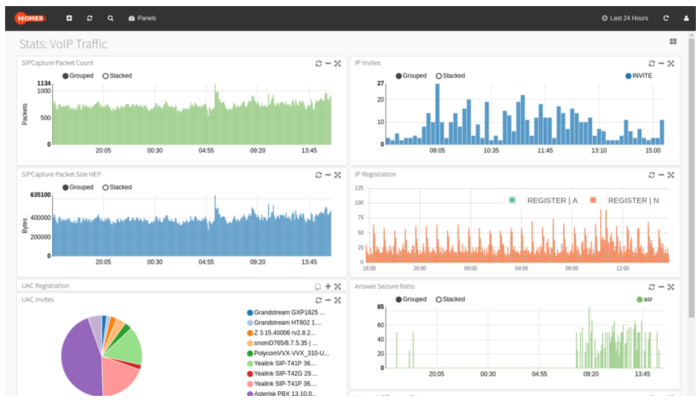Open dashboard grid layout icon
Image resolution: width=700 pixels, height=402 pixels.
tap(673, 42)
